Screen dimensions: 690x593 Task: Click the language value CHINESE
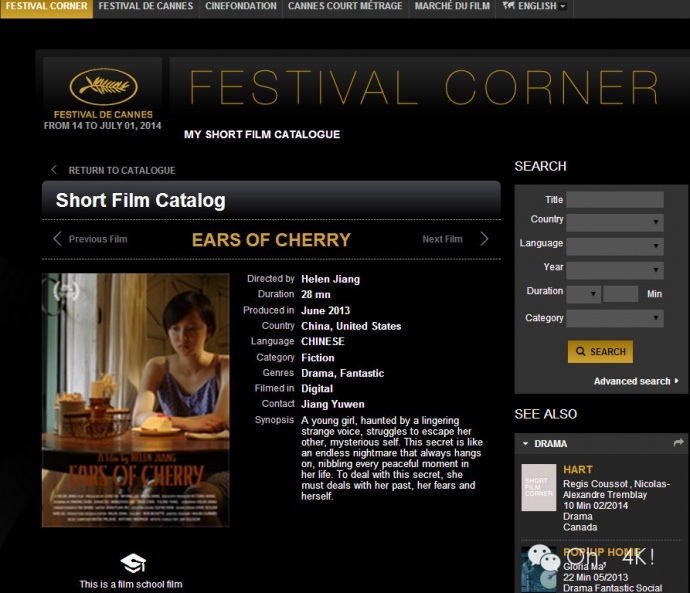[x=323, y=341]
